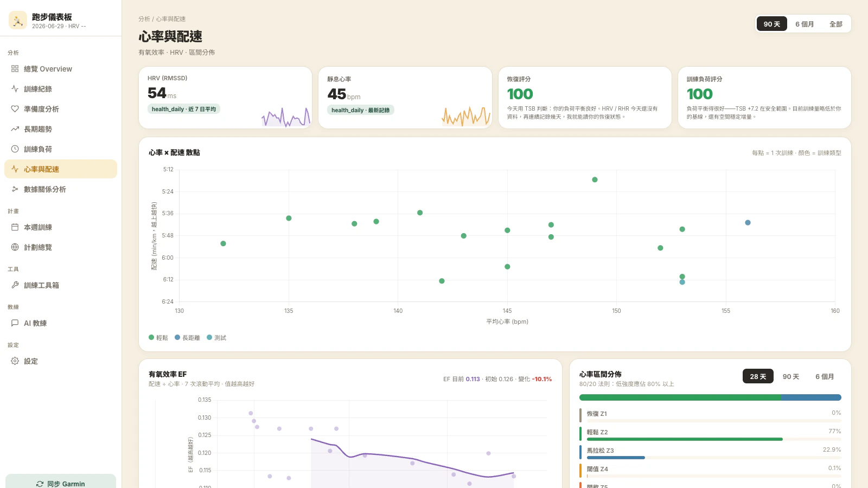Open 總覽 Overview page
This screenshot has height=488, width=868.
[61, 69]
